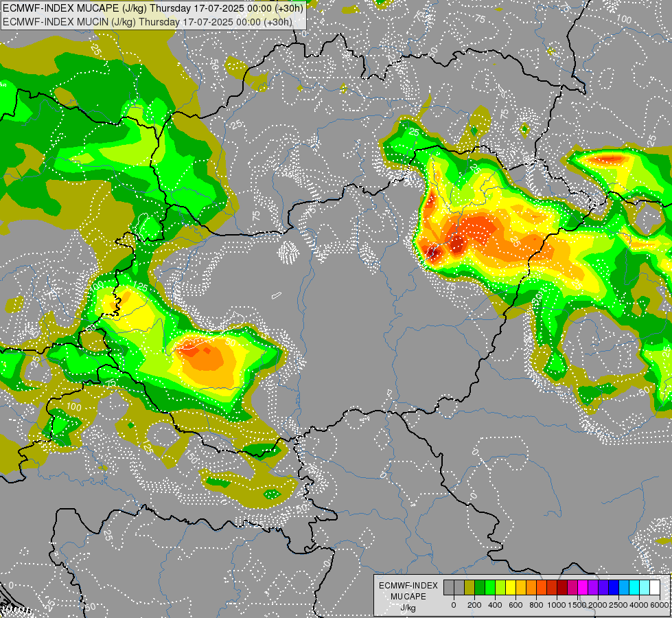This screenshot has height=618, width=672.
Task: Select the dark green legend swatch
Action: (480, 587)
